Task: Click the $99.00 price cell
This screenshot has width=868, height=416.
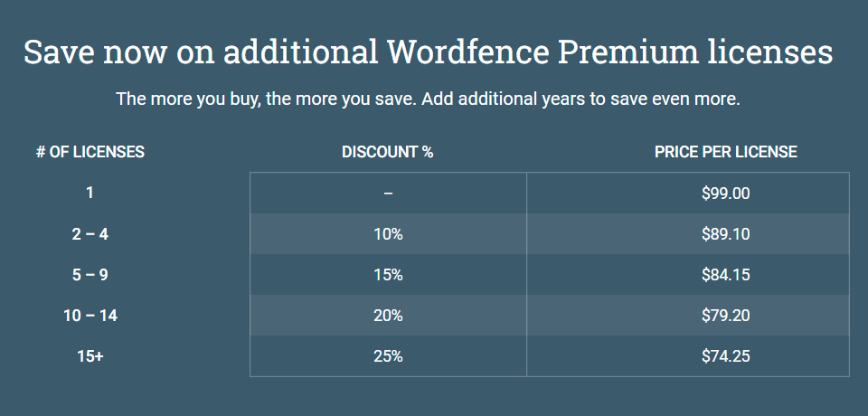Action: (726, 193)
